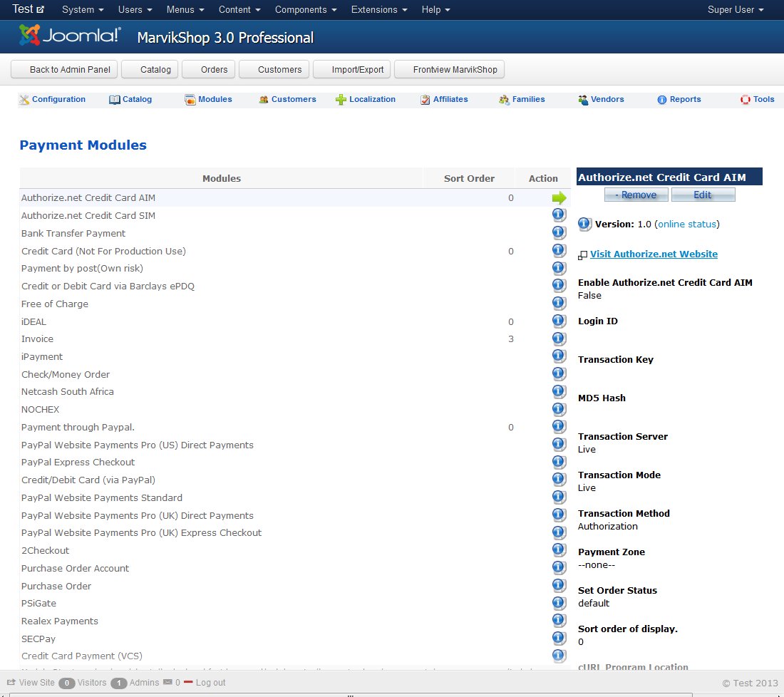
Task: Click the Back to Admin Panel button
Action: coord(64,70)
